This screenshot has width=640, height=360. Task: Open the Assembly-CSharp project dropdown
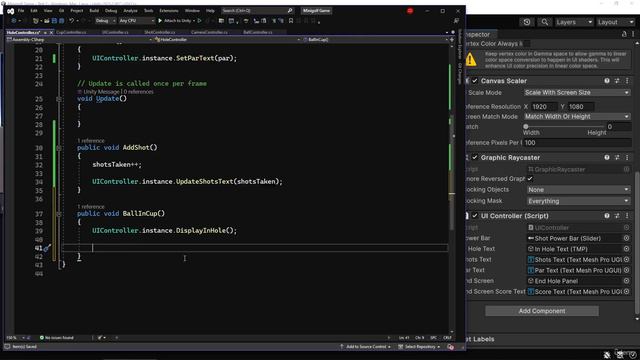(79, 40)
